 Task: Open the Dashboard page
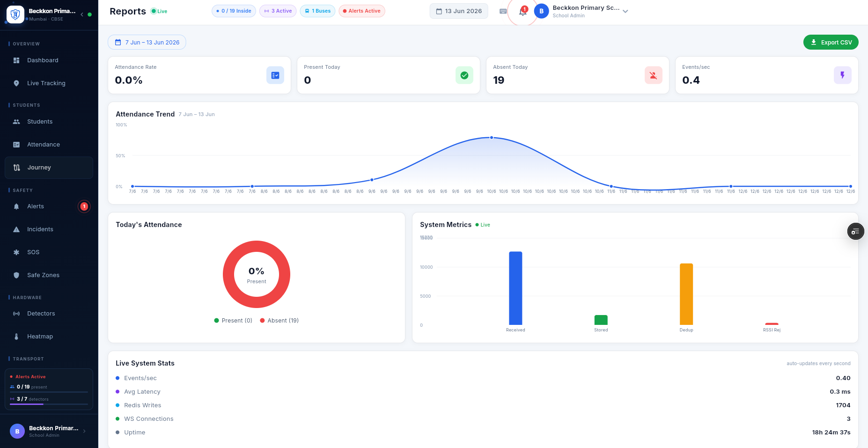pos(49,60)
